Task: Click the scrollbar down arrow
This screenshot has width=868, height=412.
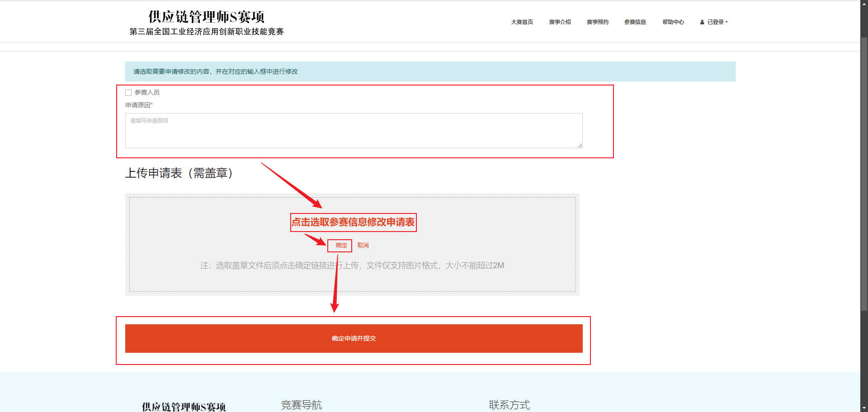Action: (864, 408)
